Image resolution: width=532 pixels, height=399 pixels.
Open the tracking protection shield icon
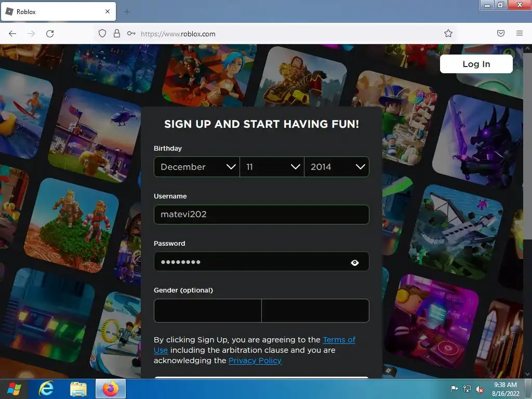[102, 33]
